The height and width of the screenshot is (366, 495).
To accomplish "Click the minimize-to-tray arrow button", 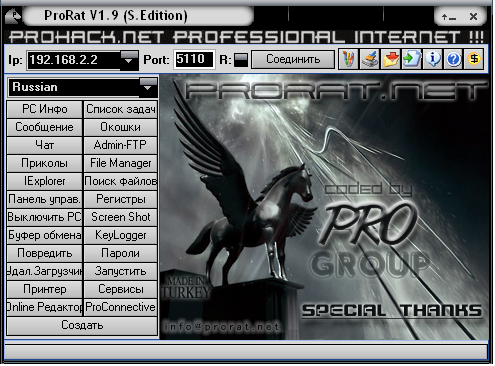I will point(448,16).
